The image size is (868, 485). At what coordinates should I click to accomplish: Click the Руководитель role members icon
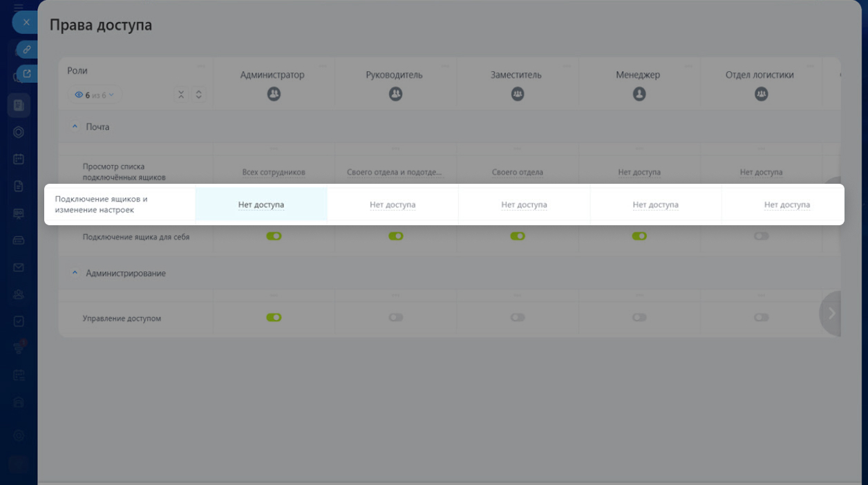[395, 94]
